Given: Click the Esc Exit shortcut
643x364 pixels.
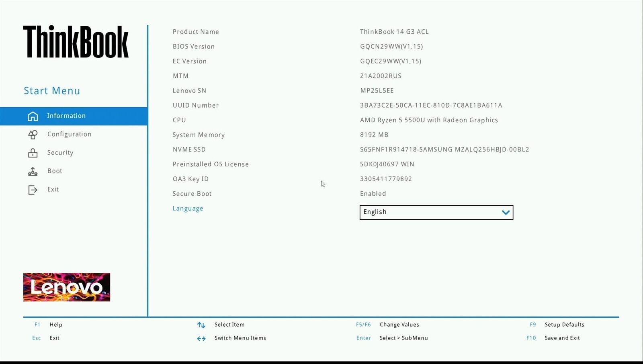Looking at the screenshot, I should click(46, 338).
